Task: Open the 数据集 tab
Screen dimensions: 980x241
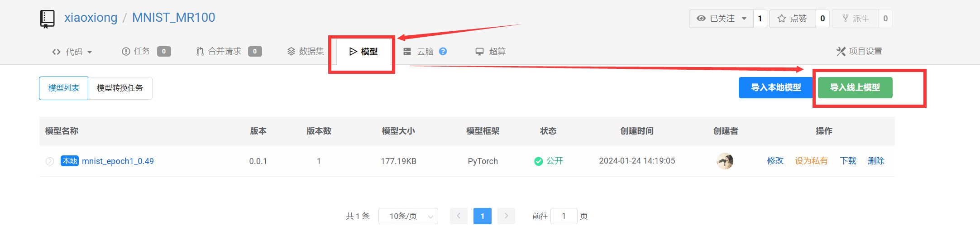Action: tap(306, 51)
